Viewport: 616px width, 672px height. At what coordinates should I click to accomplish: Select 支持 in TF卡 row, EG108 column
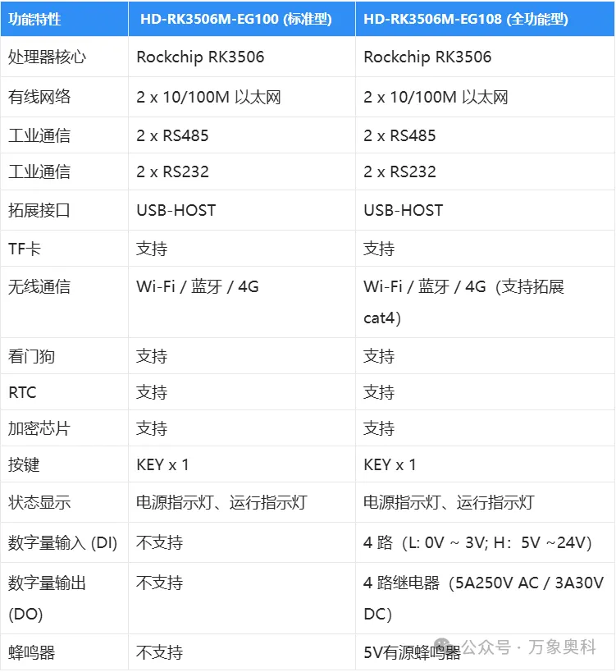click(379, 249)
